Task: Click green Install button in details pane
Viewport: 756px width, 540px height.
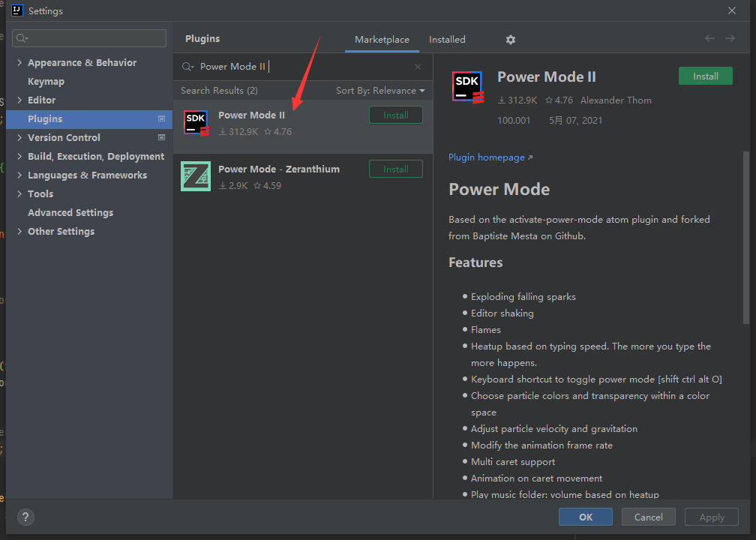Action: click(705, 76)
